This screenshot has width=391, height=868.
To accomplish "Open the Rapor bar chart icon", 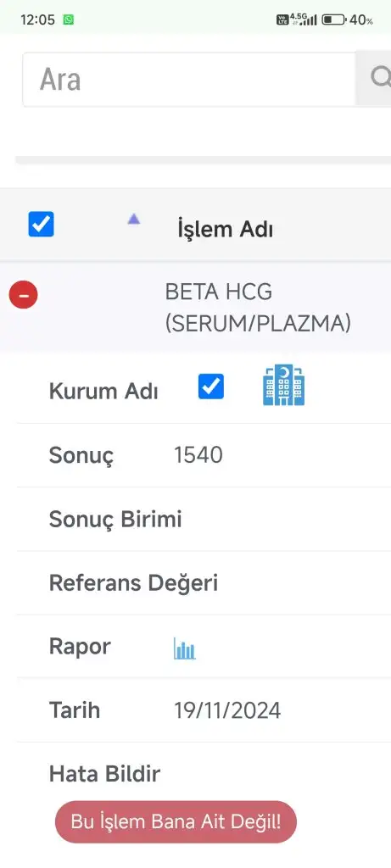I will click(x=184, y=648).
